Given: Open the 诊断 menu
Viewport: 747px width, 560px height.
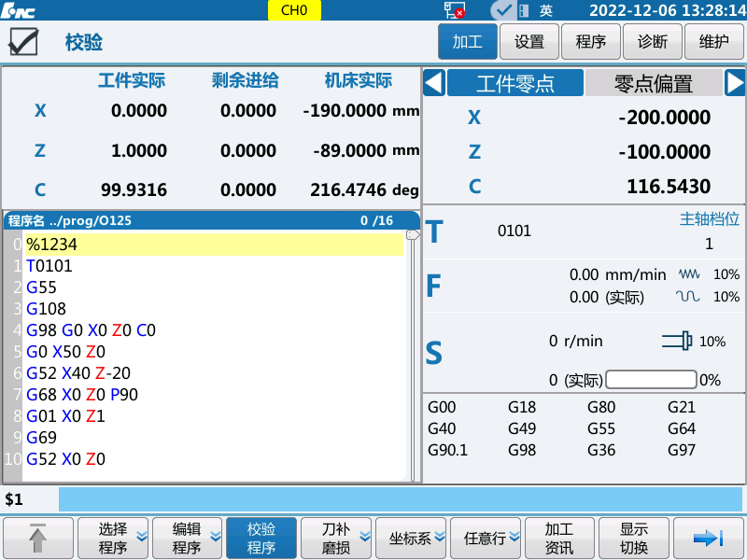Looking at the screenshot, I should point(653,42).
